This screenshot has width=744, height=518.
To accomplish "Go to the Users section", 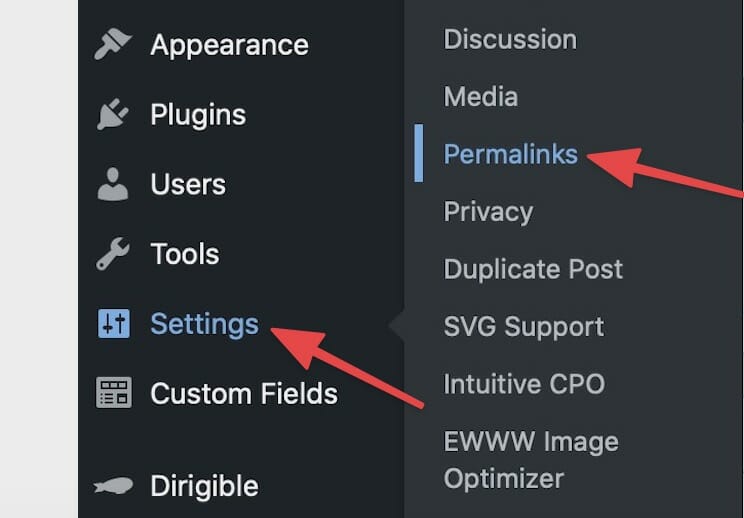I will coord(188,184).
